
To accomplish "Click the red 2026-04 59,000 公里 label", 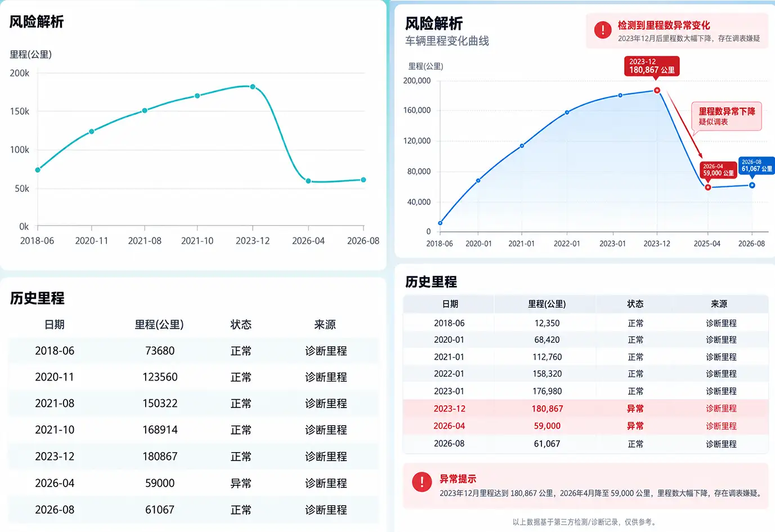I will point(718,169).
